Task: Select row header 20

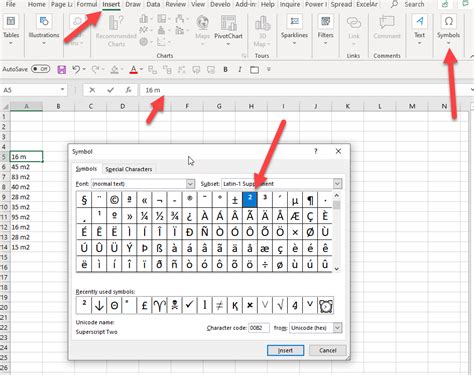Action: point(4,307)
